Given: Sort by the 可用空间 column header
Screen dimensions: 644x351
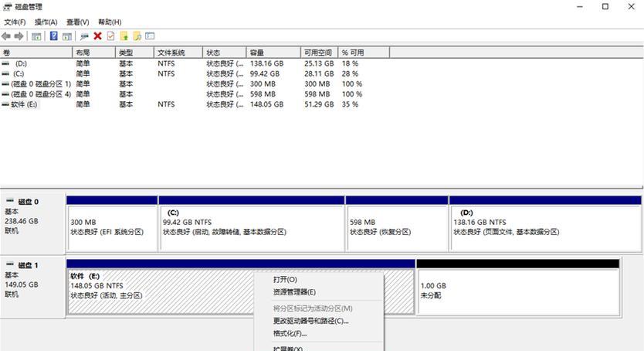Looking at the screenshot, I should click(319, 53).
